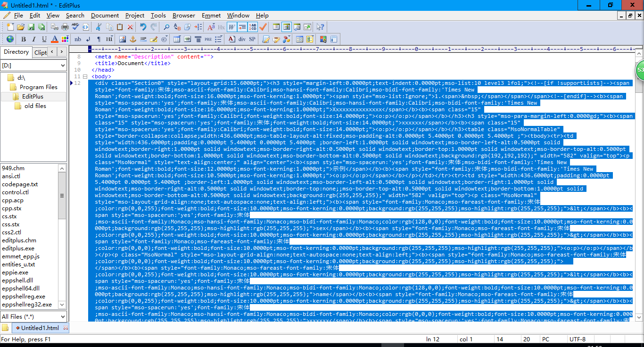Insert a non-breaking space with nb icon
Image resolution: width=644 pixels, height=347 pixels.
pos(78,39)
